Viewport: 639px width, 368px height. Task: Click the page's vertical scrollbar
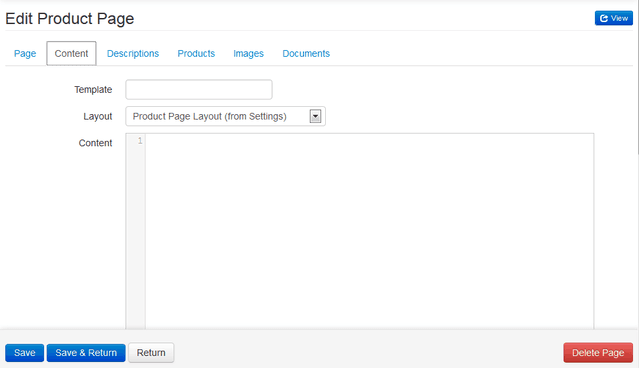[637, 77]
